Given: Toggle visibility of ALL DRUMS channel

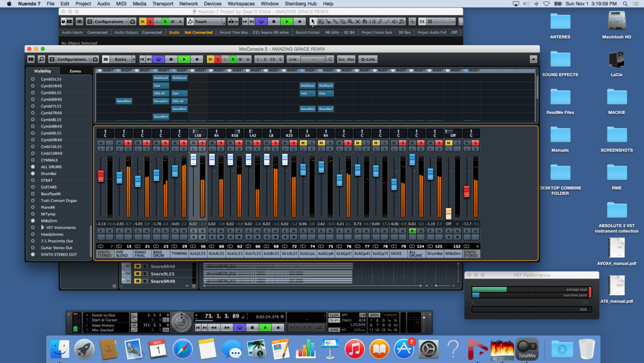Looking at the screenshot, I should click(x=33, y=167).
